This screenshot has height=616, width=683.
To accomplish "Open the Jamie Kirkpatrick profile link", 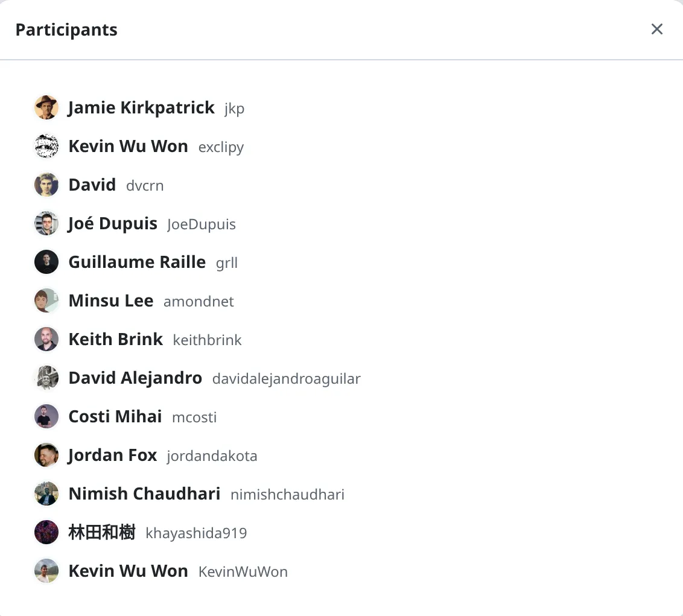I will tap(141, 107).
